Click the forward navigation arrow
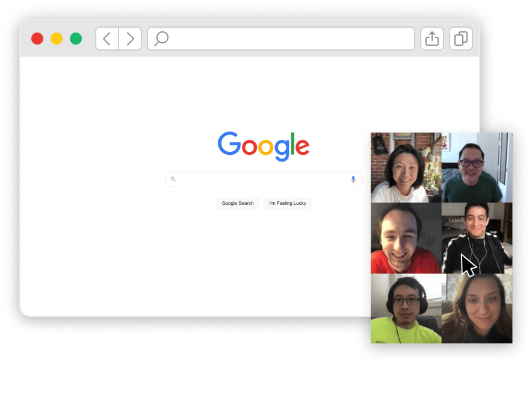The height and width of the screenshot is (394, 532). point(130,38)
